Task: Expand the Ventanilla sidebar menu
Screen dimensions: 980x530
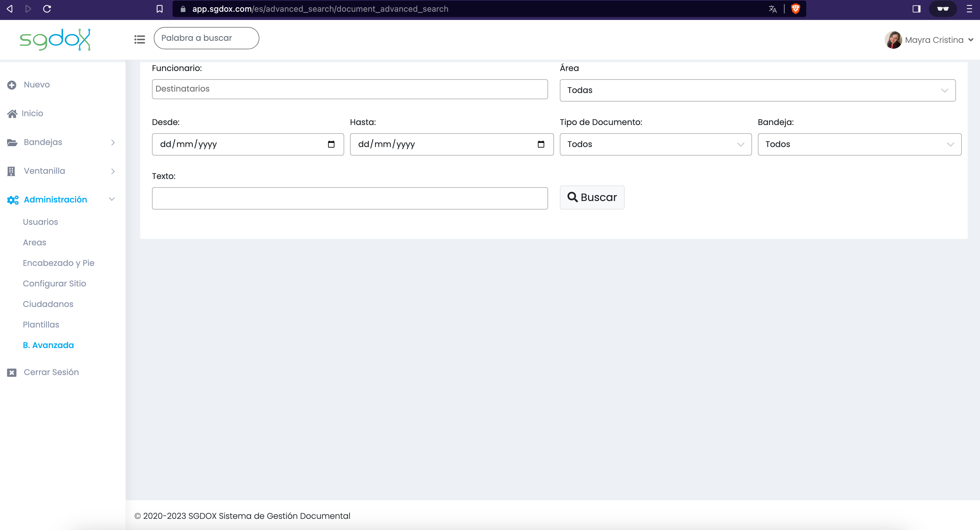Action: pos(61,171)
